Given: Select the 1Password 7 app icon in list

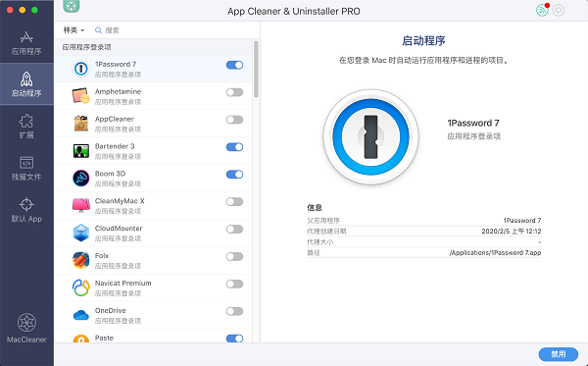Looking at the screenshot, I should pyautogui.click(x=80, y=69).
